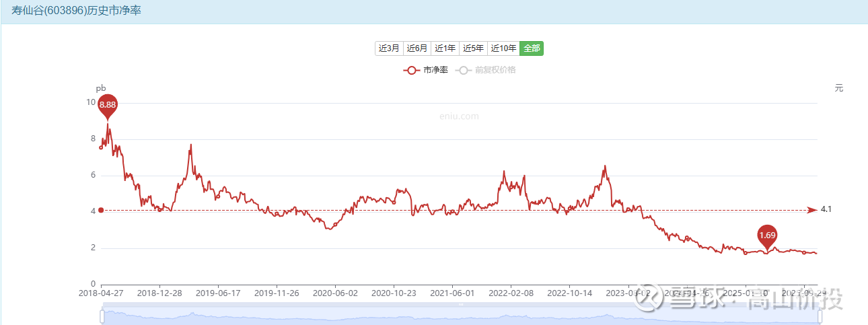Click the left handle of zoom slider

pos(102,316)
